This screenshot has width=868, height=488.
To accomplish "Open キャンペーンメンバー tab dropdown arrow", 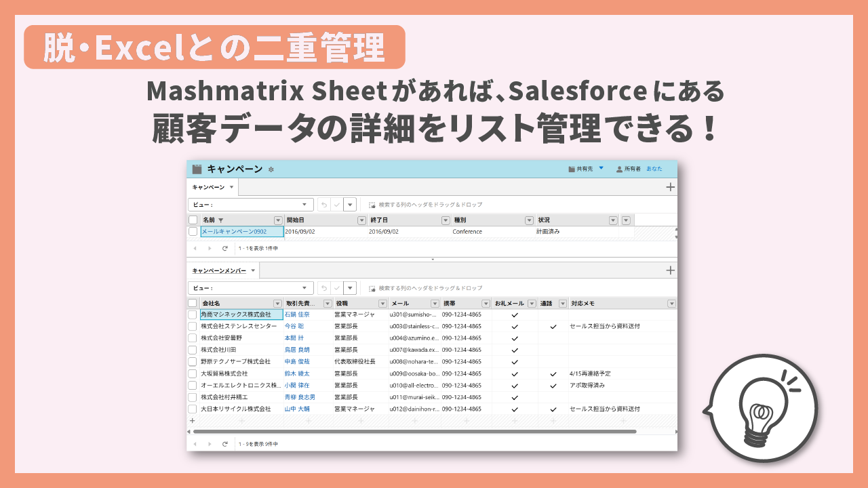I will (x=253, y=270).
